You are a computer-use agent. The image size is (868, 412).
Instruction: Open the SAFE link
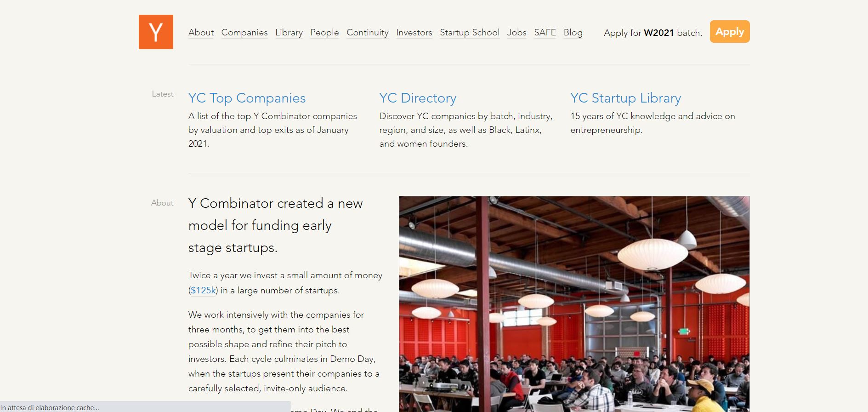545,33
